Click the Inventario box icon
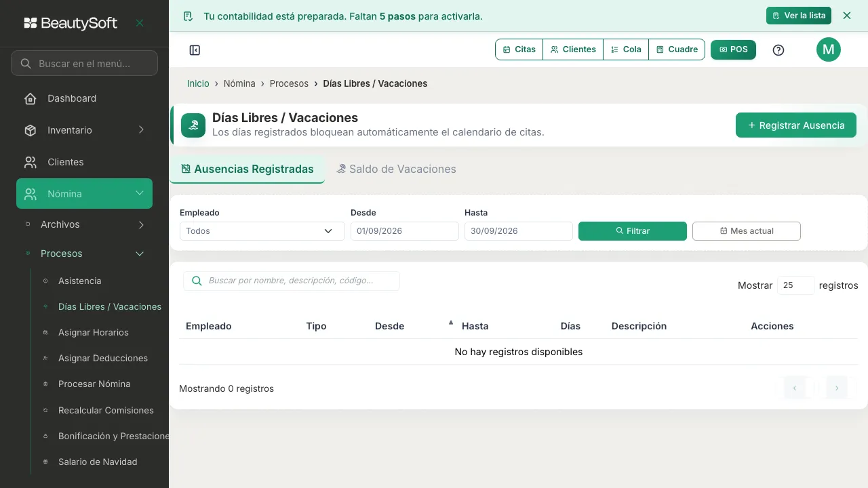The image size is (868, 488). point(31,130)
